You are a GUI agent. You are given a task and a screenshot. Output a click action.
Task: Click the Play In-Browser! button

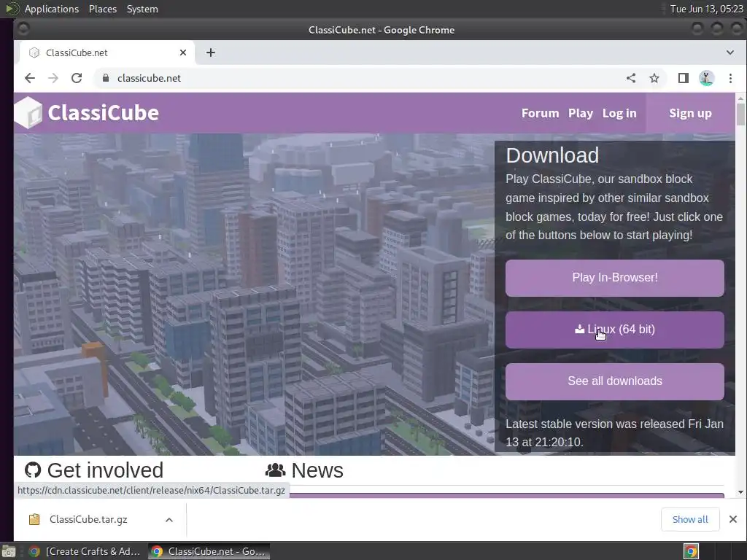614,278
